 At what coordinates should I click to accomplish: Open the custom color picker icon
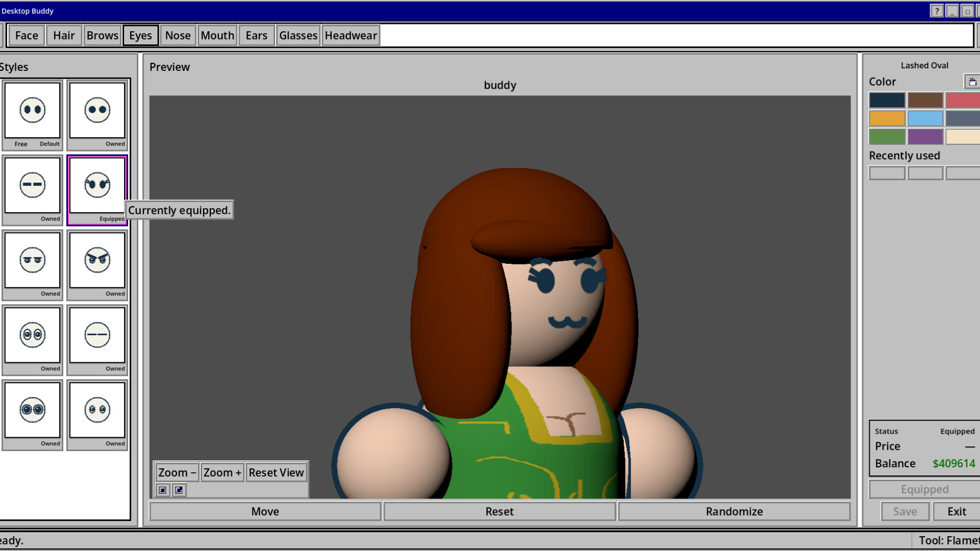coord(972,82)
